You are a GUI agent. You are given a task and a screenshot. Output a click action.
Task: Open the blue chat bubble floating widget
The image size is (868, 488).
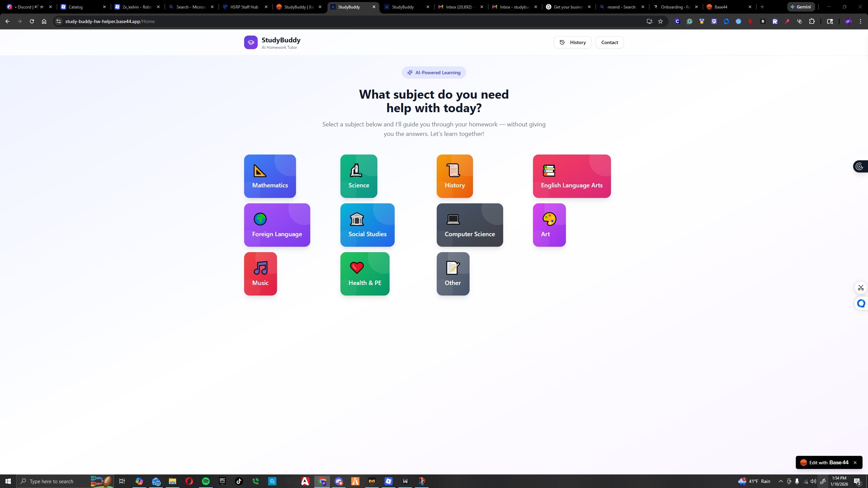click(861, 303)
